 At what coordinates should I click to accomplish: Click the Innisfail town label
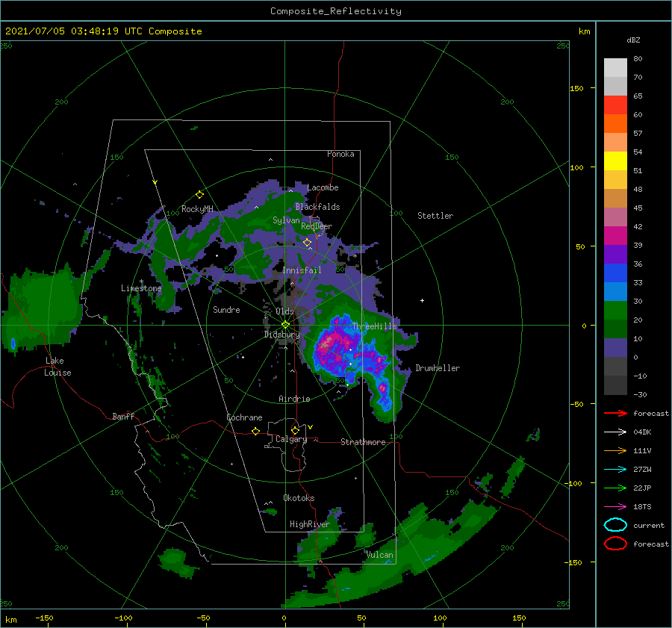[302, 270]
